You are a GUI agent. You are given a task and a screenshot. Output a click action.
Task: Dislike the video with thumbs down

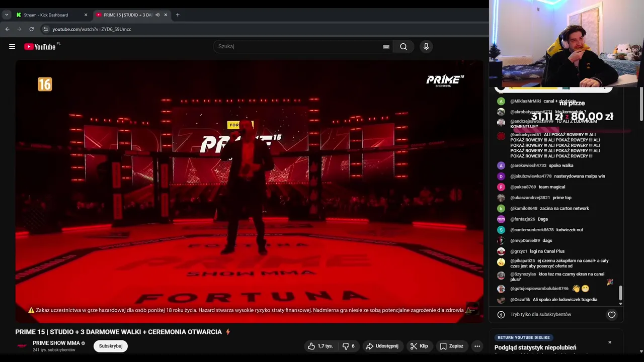tap(349, 346)
